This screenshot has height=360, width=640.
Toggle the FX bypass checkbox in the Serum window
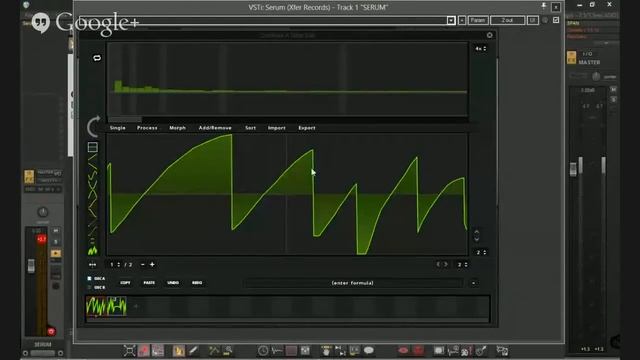[x=556, y=20]
